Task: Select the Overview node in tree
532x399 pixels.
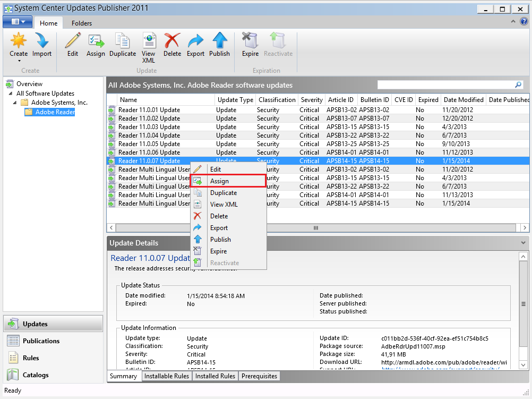Action: (30, 84)
